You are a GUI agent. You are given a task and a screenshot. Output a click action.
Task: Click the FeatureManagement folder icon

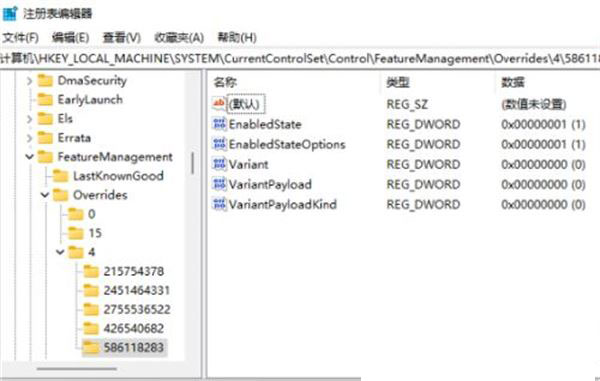pyautogui.click(x=45, y=157)
